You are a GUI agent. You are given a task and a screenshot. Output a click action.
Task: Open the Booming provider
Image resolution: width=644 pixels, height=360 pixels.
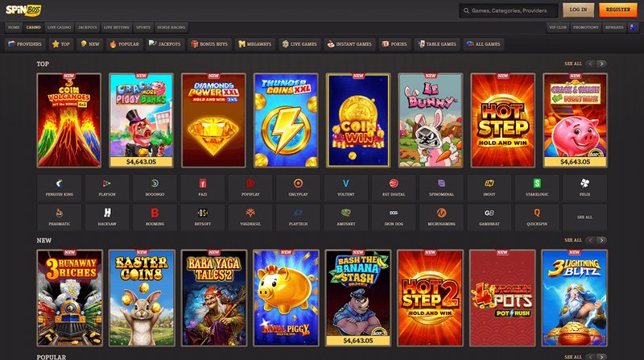click(155, 217)
